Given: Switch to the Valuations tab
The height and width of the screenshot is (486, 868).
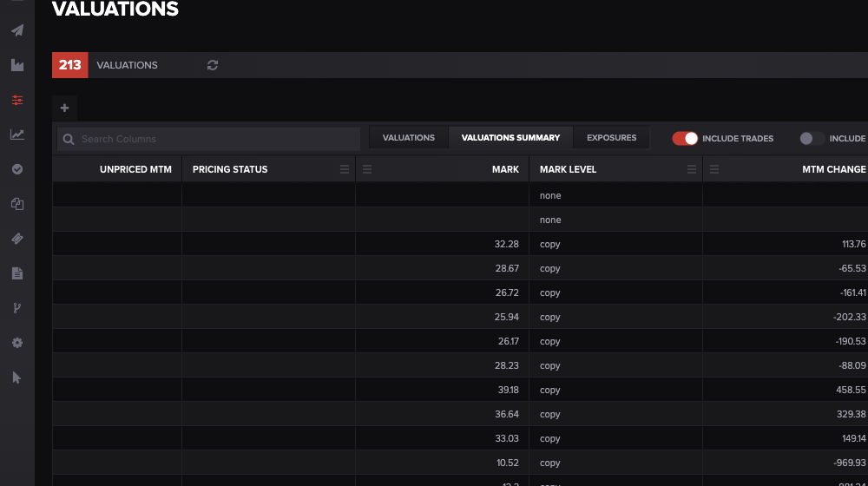Looking at the screenshot, I should pyautogui.click(x=409, y=138).
